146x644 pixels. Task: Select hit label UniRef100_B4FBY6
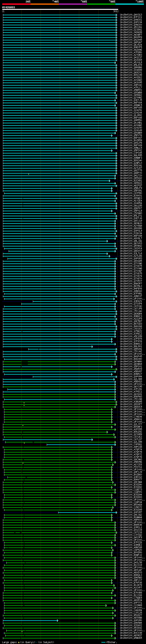[x=131, y=289]
